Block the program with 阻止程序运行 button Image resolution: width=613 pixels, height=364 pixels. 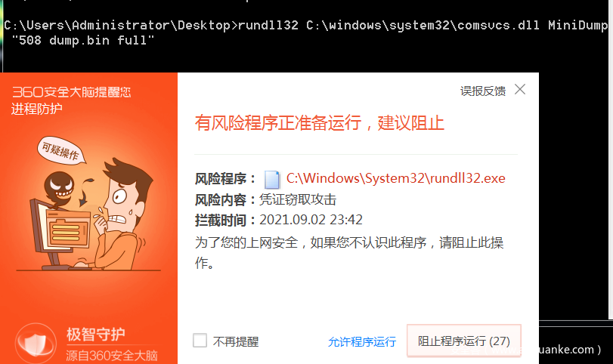tap(463, 341)
